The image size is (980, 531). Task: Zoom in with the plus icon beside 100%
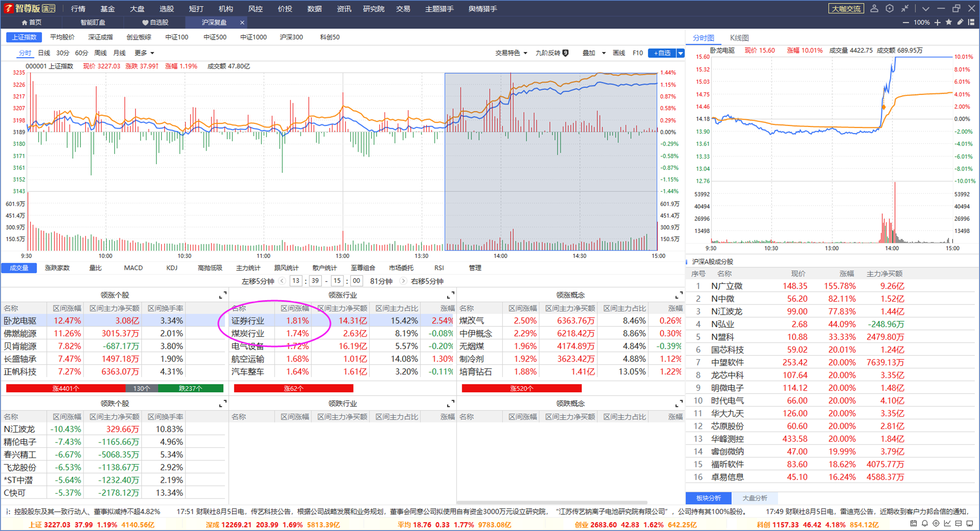tap(937, 22)
